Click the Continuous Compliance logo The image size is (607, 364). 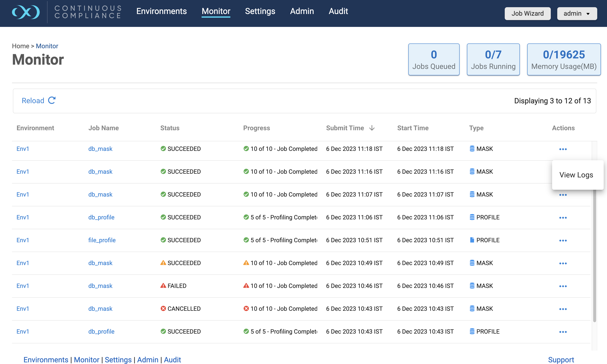(x=26, y=12)
